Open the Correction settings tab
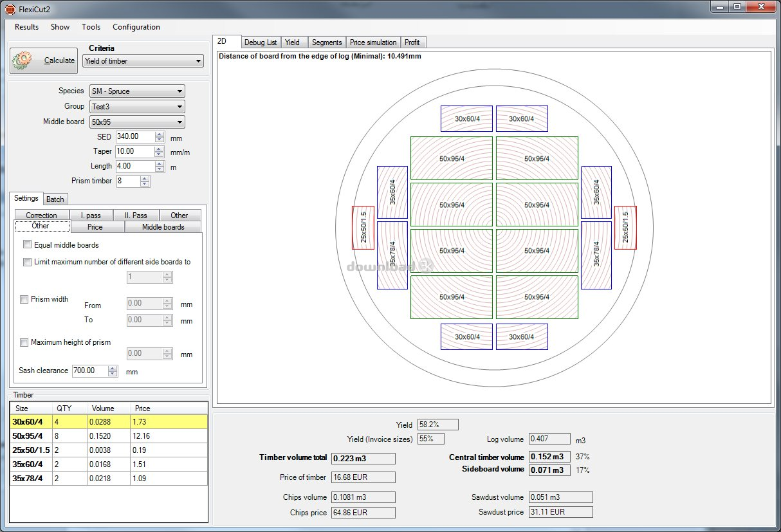Screen dimensions: 781x532 41,216
